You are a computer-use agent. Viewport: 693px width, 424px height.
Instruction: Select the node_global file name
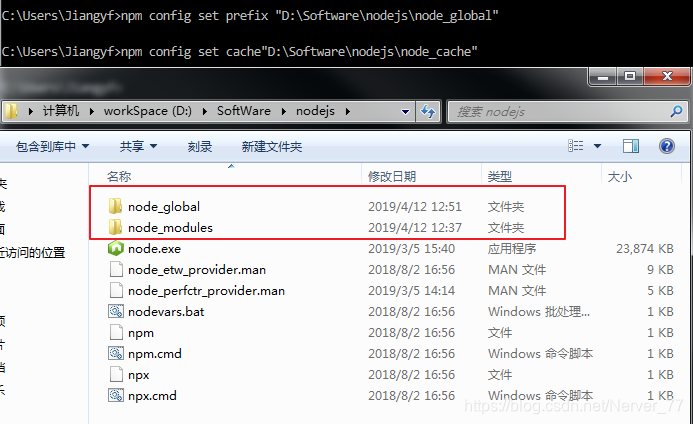point(164,206)
